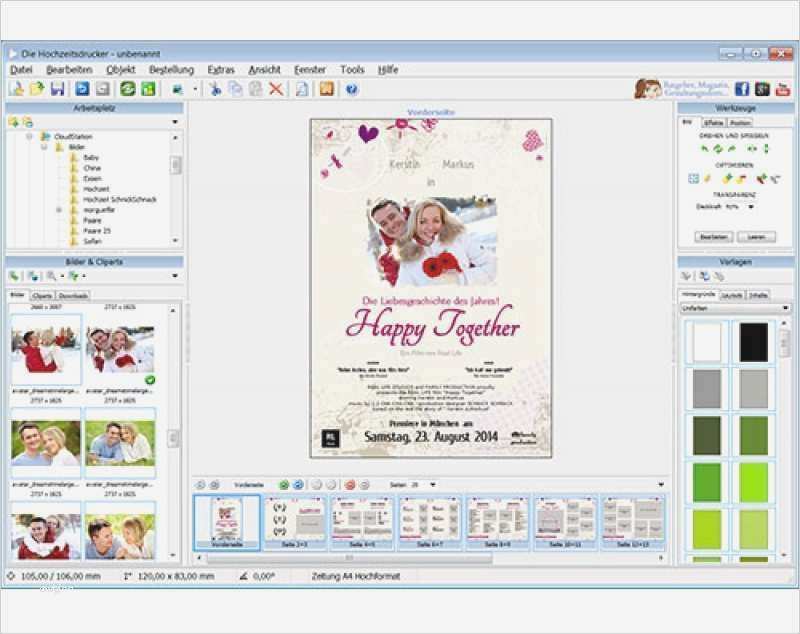Click the scissors cut icon in toolbar
Viewport: 800px width, 634px height.
(x=214, y=89)
